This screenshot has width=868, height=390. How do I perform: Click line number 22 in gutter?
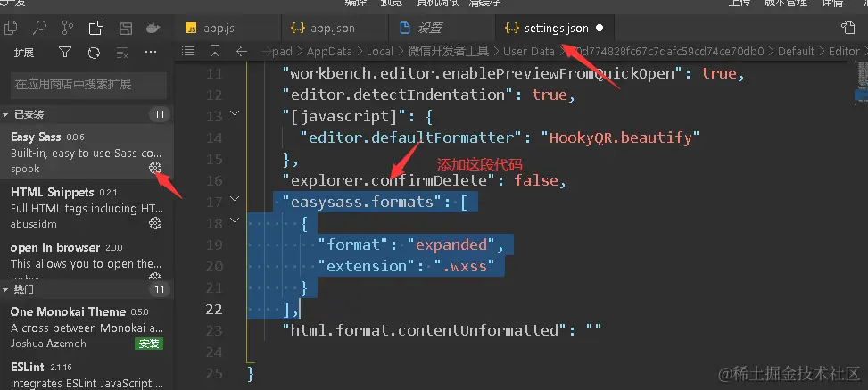click(x=214, y=309)
